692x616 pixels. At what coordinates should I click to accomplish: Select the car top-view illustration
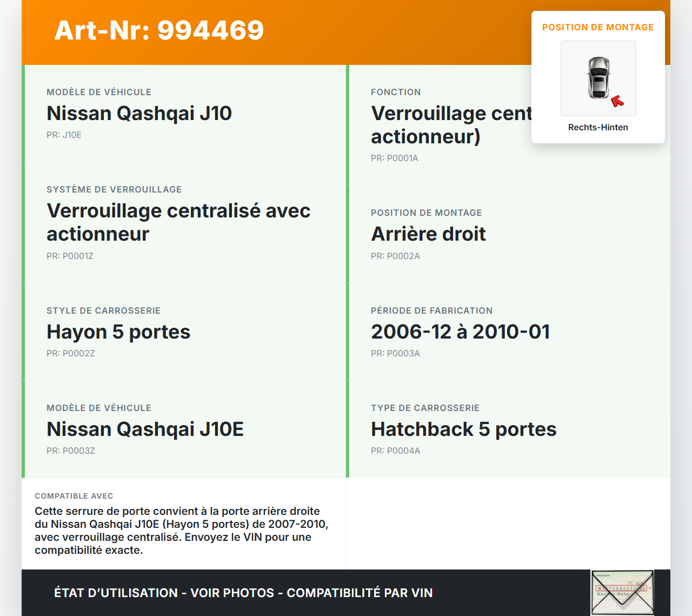click(598, 78)
